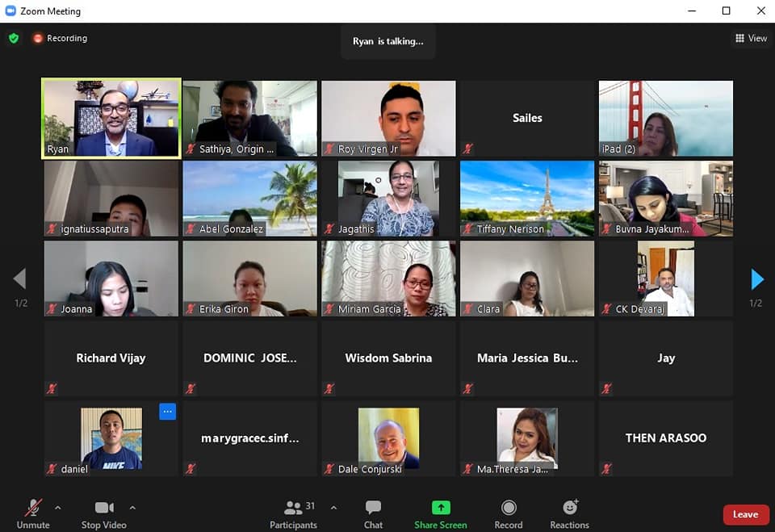Go to next page of participants

pos(756,279)
